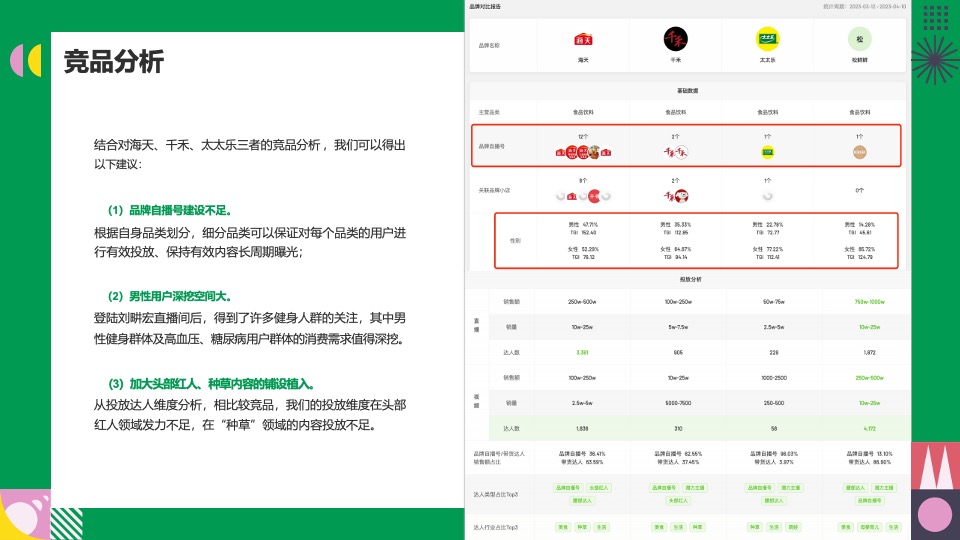Click the 太太乐 yellow brand logo
Viewport: 960px width, 540px height.
(x=767, y=39)
